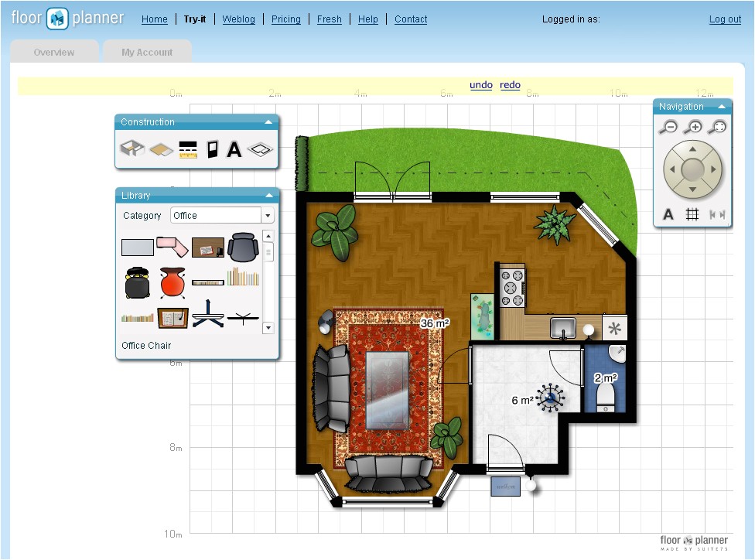
Task: Toggle text labels in Navigation panel
Action: pyautogui.click(x=668, y=214)
